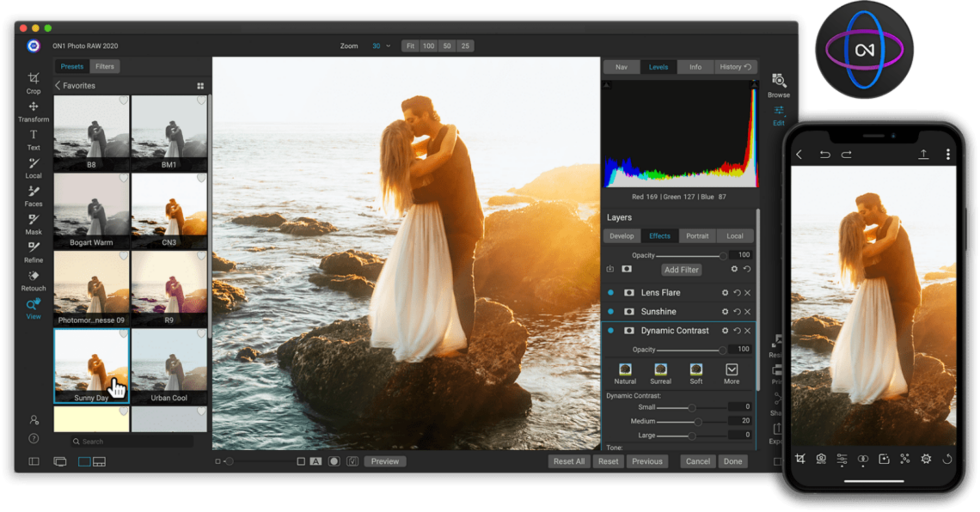The image size is (980, 512).
Task: Tap the phone adjustment sliders icon
Action: tap(842, 459)
